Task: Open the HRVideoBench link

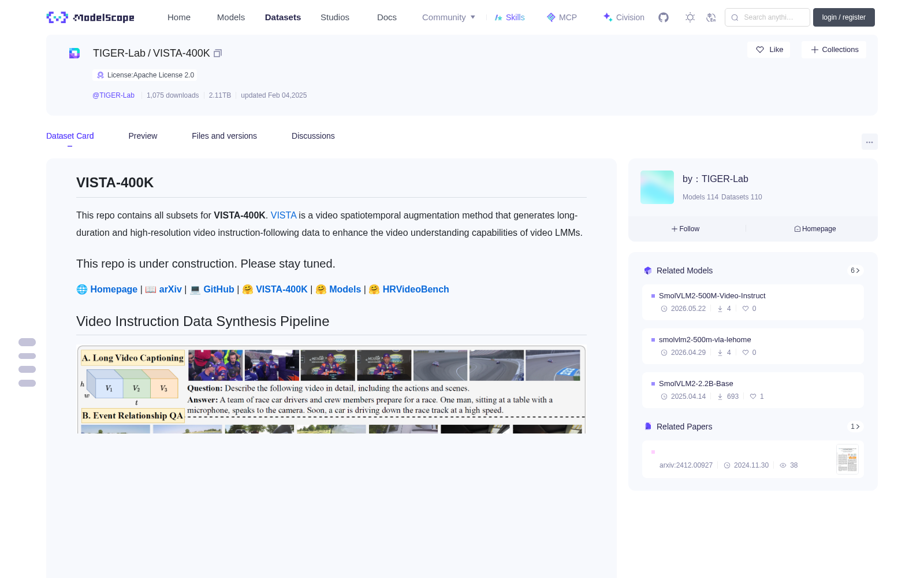Action: [x=415, y=290]
